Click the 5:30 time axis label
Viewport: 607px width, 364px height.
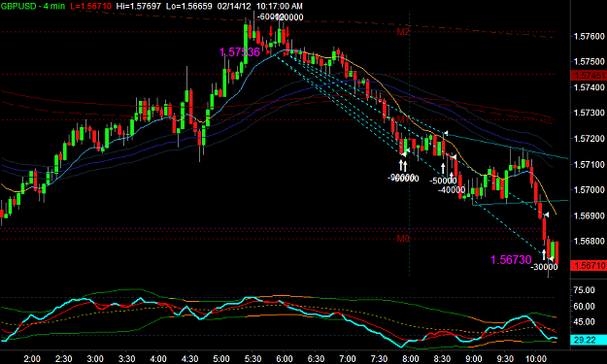click(x=253, y=359)
